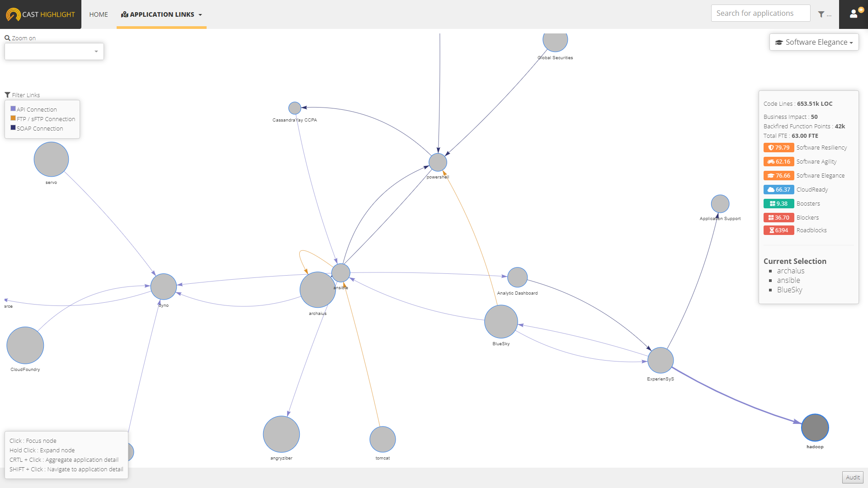Click the Blockers score badge

coord(778,217)
